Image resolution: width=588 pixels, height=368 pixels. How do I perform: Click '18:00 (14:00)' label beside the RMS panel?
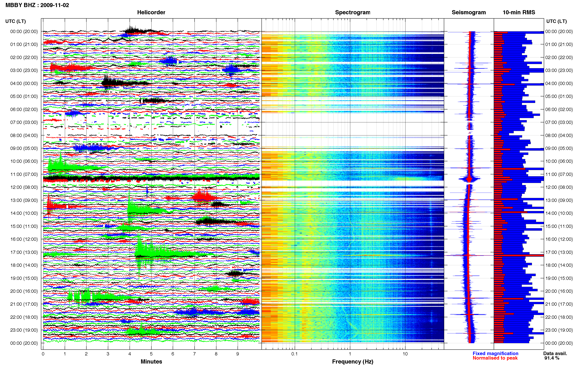tap(559, 265)
